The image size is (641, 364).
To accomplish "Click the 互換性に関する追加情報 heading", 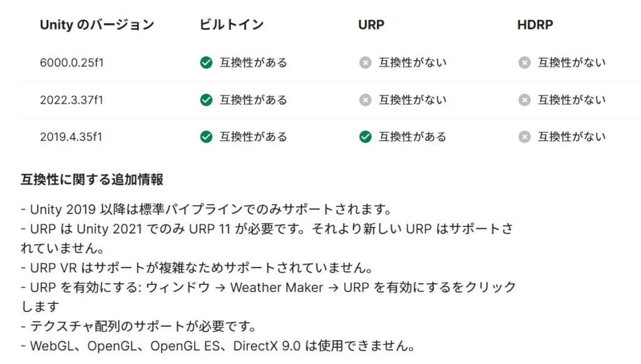I will (x=92, y=180).
